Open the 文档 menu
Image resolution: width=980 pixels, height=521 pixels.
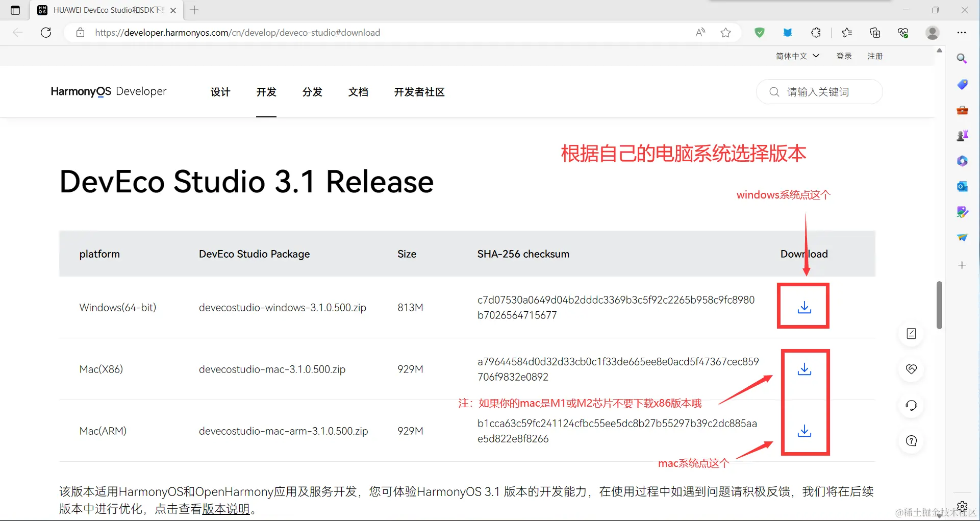(x=358, y=92)
